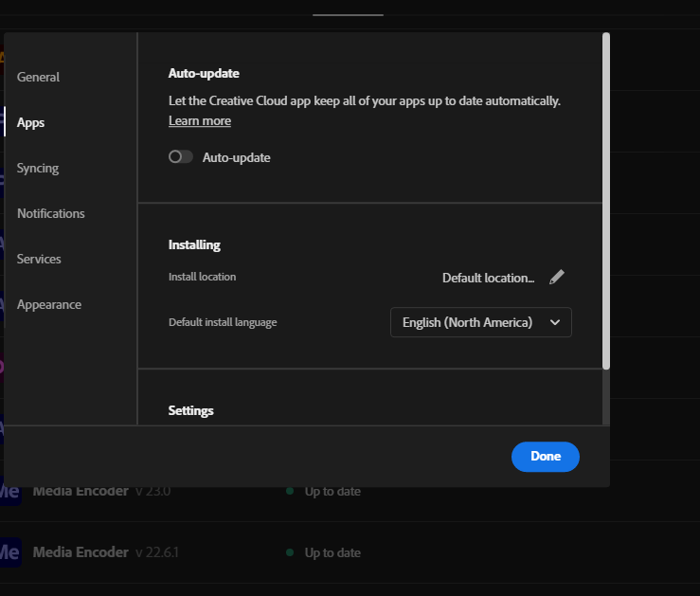The height and width of the screenshot is (596, 700).
Task: Click green status dot for Media Encoder 22.6.1
Action: (290, 552)
